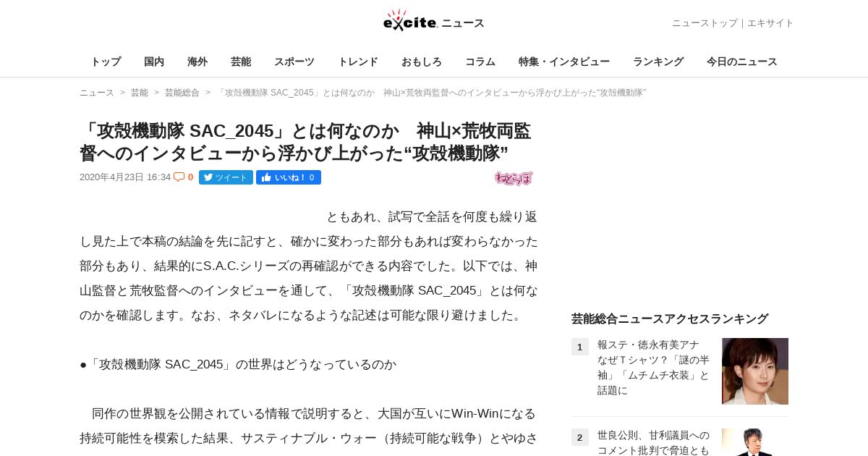This screenshot has height=456, width=868.
Task: Click 芸能総合 breadcrumb link
Action: tap(182, 93)
